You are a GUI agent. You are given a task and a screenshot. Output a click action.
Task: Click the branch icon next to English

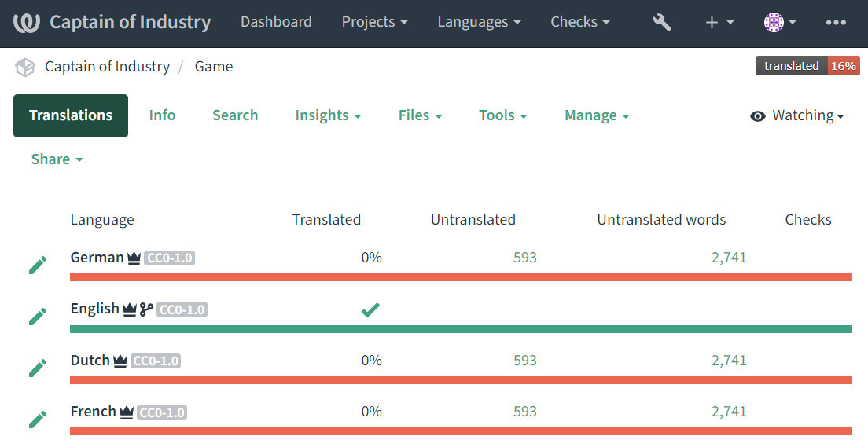click(146, 309)
